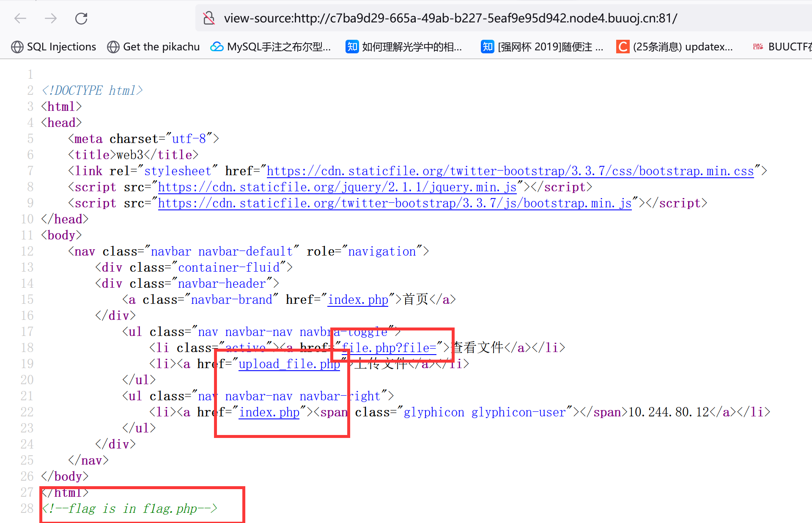Open the SQL Injections bookmark

pos(53,47)
